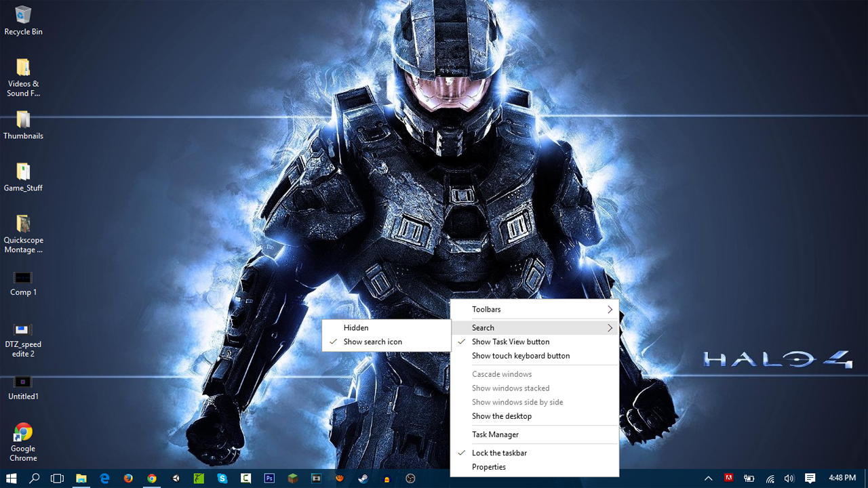This screenshot has height=488, width=868.
Task: Open the Windows Start menu
Action: tap(12, 479)
